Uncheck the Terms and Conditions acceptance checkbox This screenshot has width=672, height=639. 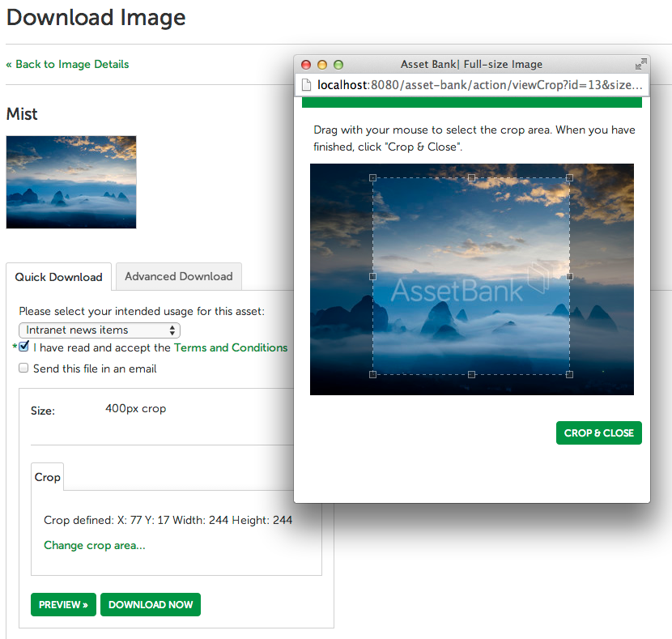24,347
